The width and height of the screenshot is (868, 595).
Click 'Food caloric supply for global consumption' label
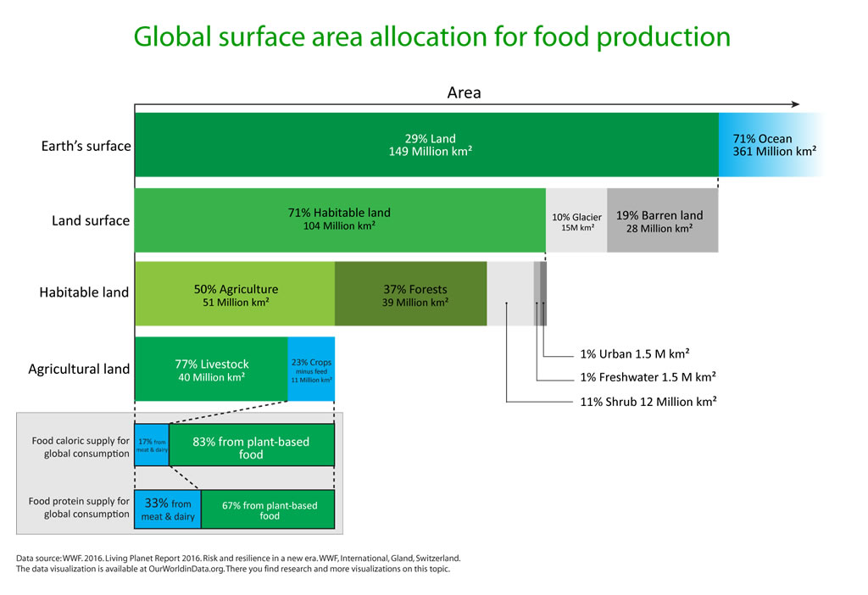coord(81,448)
